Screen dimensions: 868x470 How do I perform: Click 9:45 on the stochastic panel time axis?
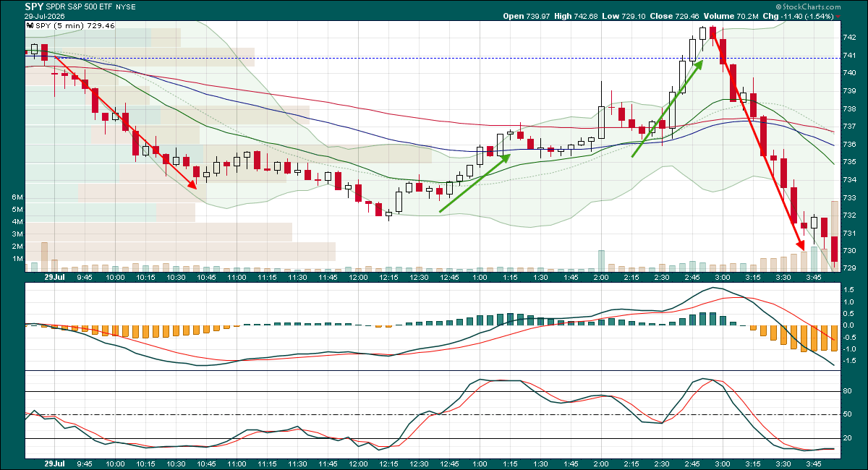click(85, 463)
